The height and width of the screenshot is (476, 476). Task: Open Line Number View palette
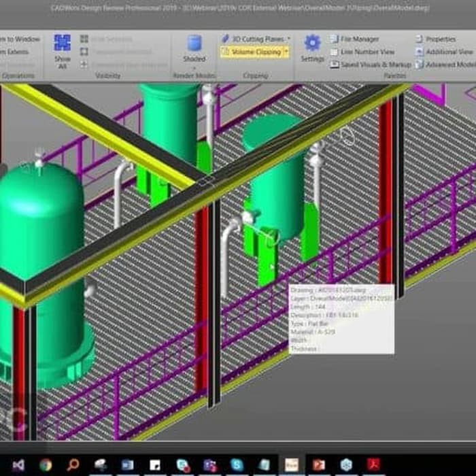tap(367, 52)
